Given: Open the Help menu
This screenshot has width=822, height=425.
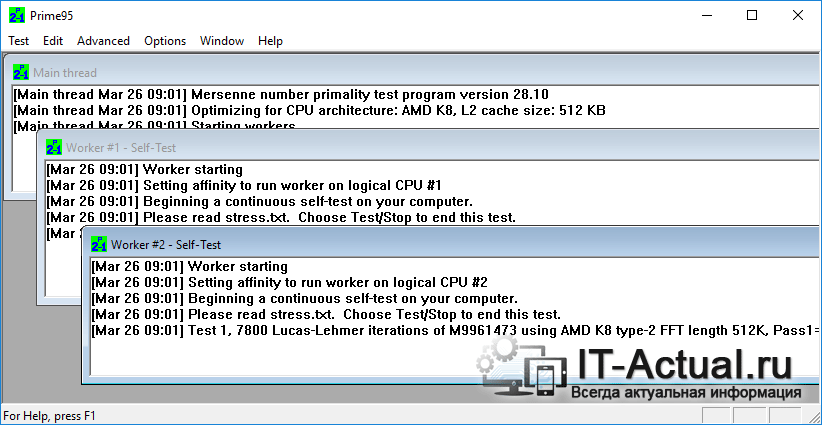Looking at the screenshot, I should (270, 41).
